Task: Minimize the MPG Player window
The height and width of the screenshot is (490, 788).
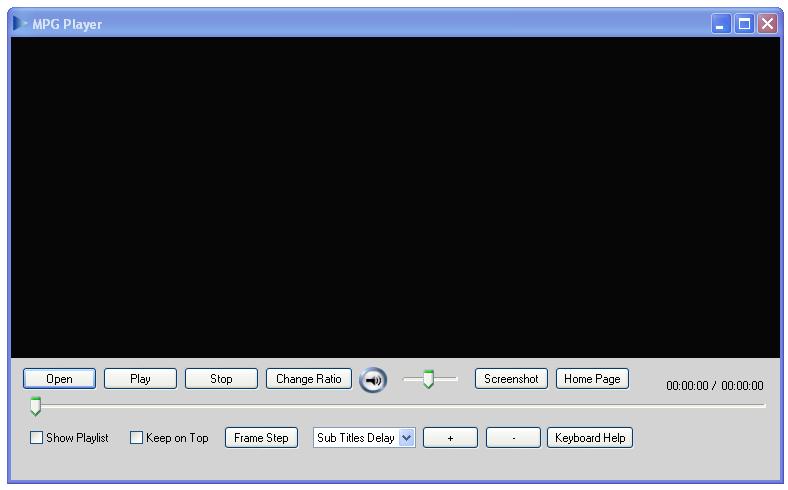Action: pos(721,24)
